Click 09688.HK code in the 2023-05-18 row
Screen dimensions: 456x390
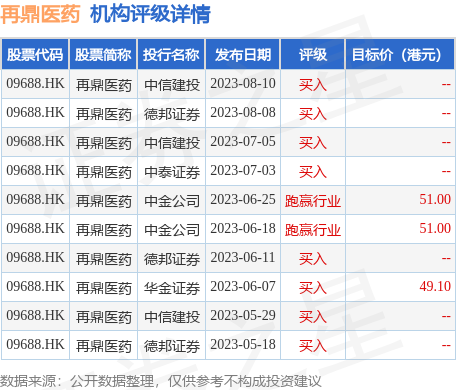point(35,344)
